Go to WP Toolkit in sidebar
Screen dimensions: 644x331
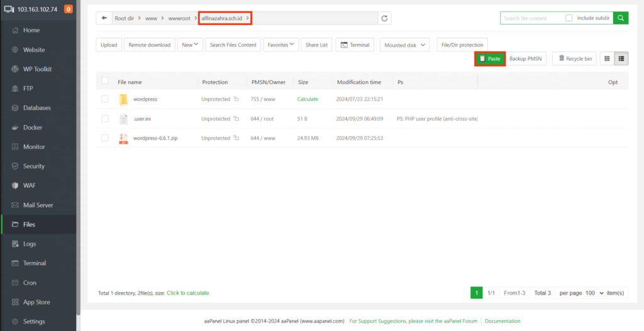(37, 69)
